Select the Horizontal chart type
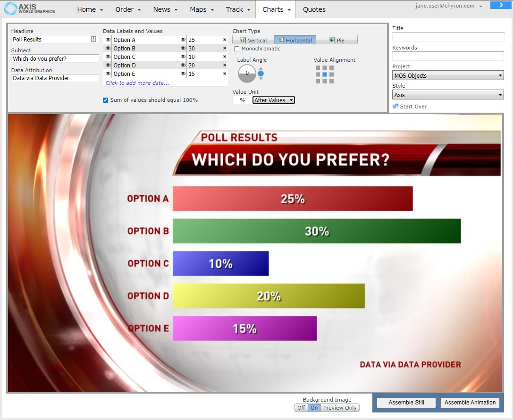This screenshot has height=420, width=513. pos(295,40)
